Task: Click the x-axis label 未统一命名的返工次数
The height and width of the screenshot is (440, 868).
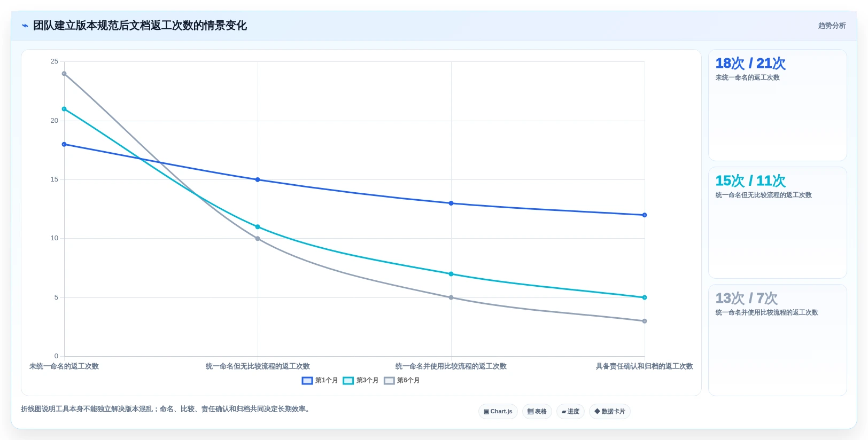Action: tap(64, 366)
